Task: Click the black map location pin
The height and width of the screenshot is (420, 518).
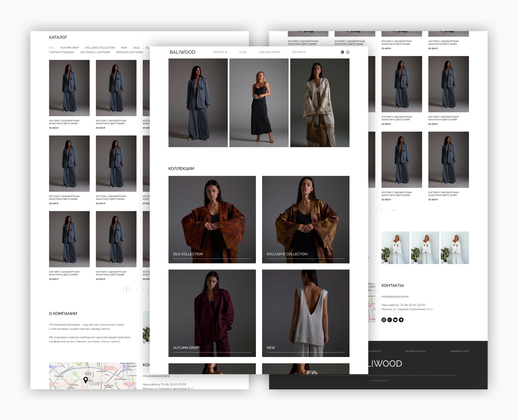Action: pos(86,380)
